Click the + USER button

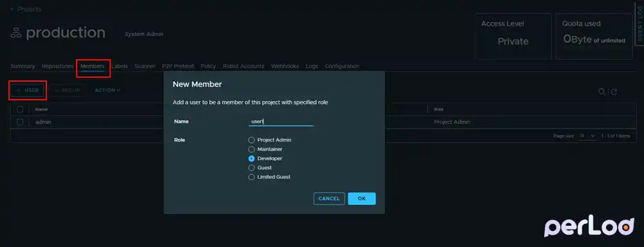click(28, 90)
